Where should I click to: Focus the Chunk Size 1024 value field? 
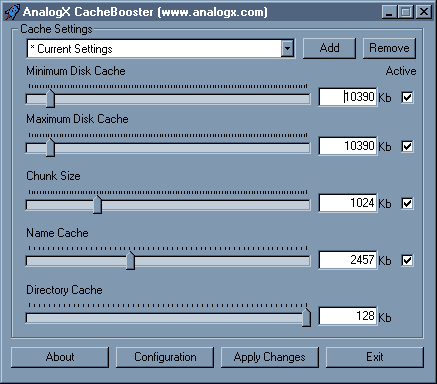(x=348, y=203)
